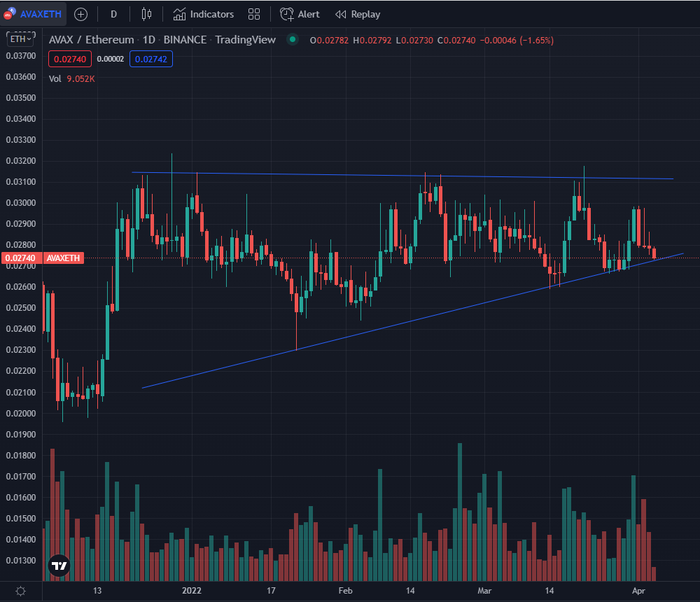Create a new Alert

click(x=300, y=14)
